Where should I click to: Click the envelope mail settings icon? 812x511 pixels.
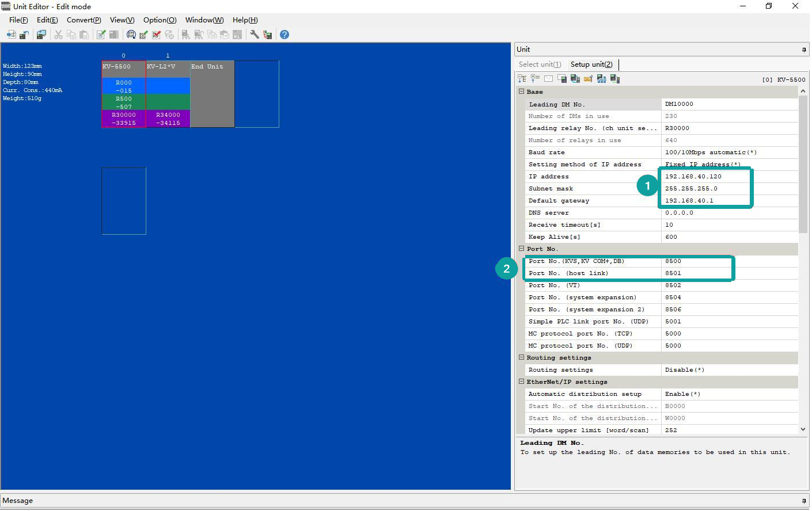click(548, 79)
